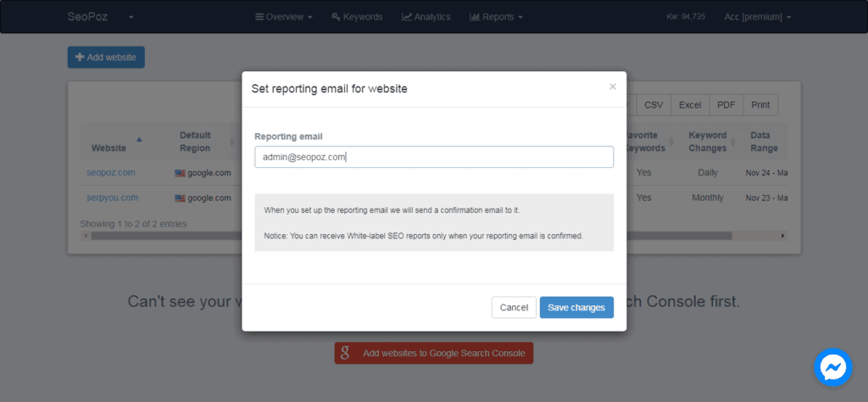Screen dimensions: 868x402
Task: Click Add websites to Google Search Console
Action: [433, 353]
